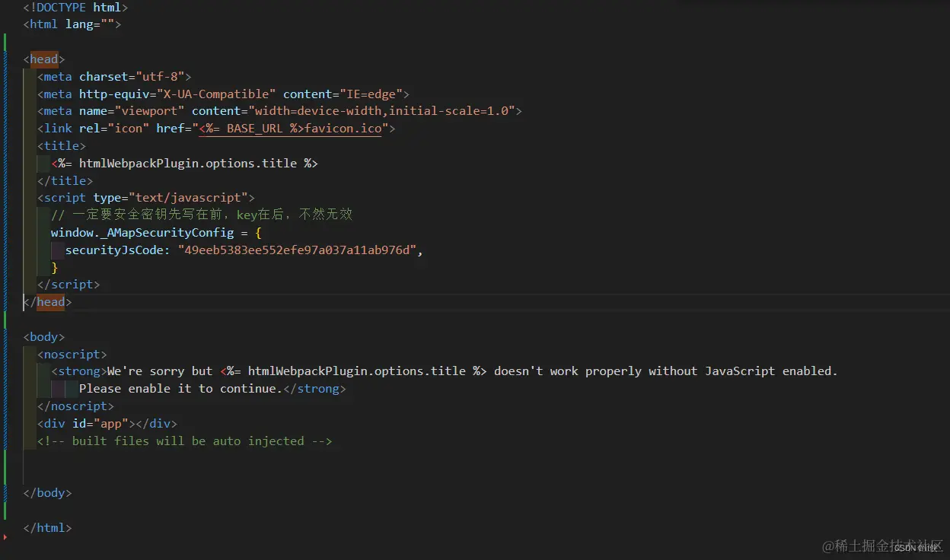
Task: Click the Please enable it to continue line
Action: click(x=212, y=389)
